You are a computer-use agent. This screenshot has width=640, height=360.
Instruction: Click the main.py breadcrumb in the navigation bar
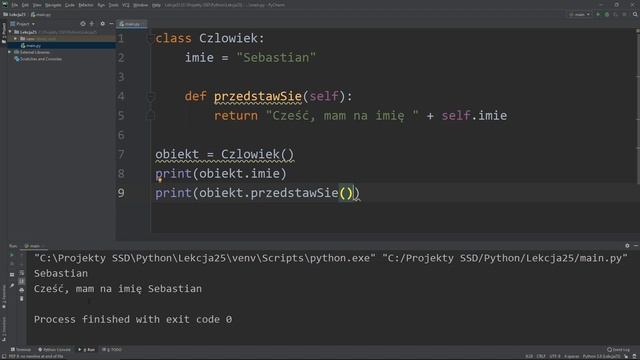coord(41,15)
